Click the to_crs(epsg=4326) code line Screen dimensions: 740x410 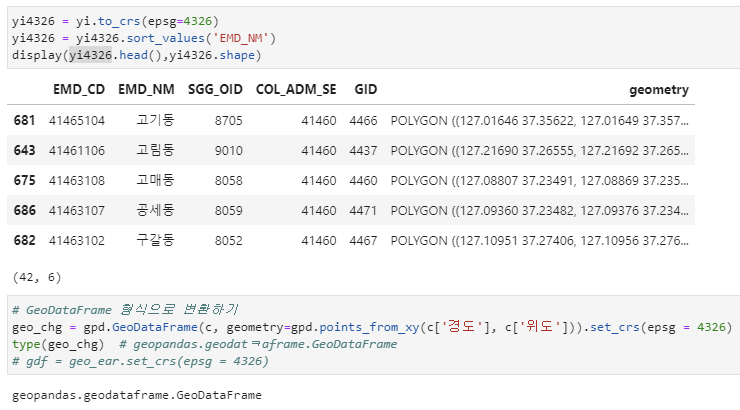pos(116,21)
